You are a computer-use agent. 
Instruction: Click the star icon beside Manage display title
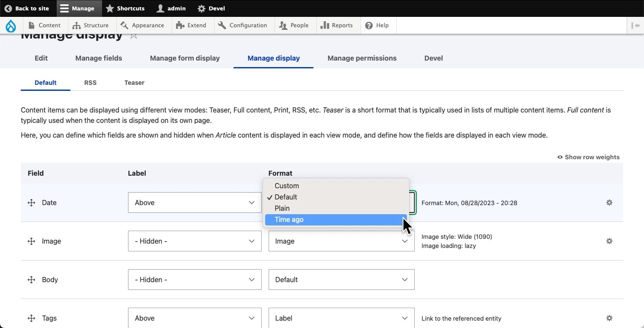134,36
